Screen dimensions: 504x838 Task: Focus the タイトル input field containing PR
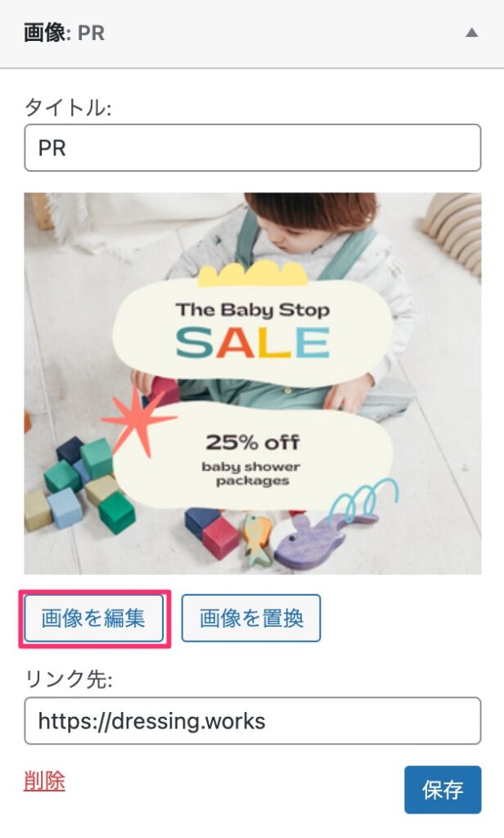[252, 148]
